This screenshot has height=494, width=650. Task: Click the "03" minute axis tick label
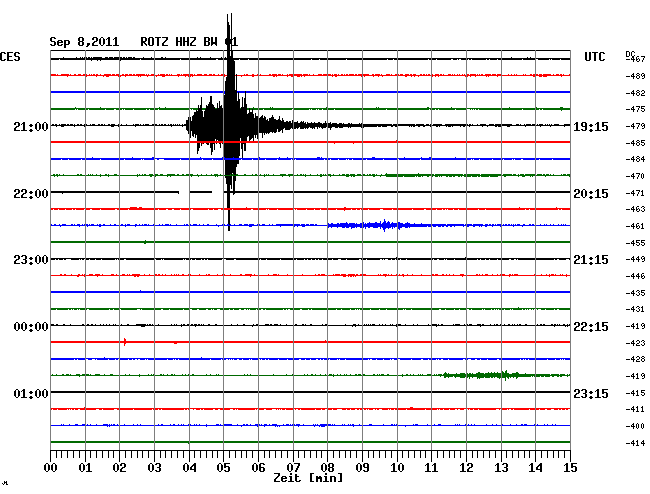pyautogui.click(x=155, y=468)
